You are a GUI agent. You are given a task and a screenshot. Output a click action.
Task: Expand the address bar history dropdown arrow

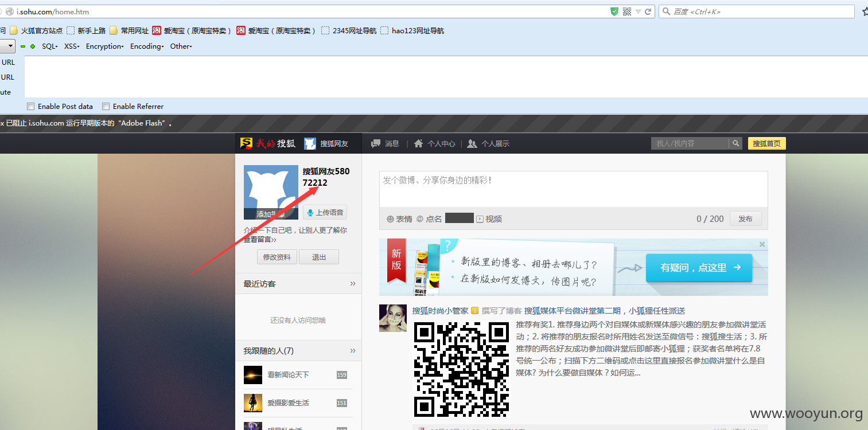pyautogui.click(x=638, y=11)
